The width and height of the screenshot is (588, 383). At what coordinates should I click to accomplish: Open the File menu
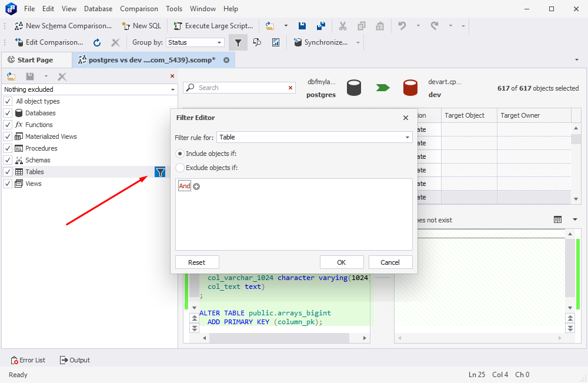[29, 9]
